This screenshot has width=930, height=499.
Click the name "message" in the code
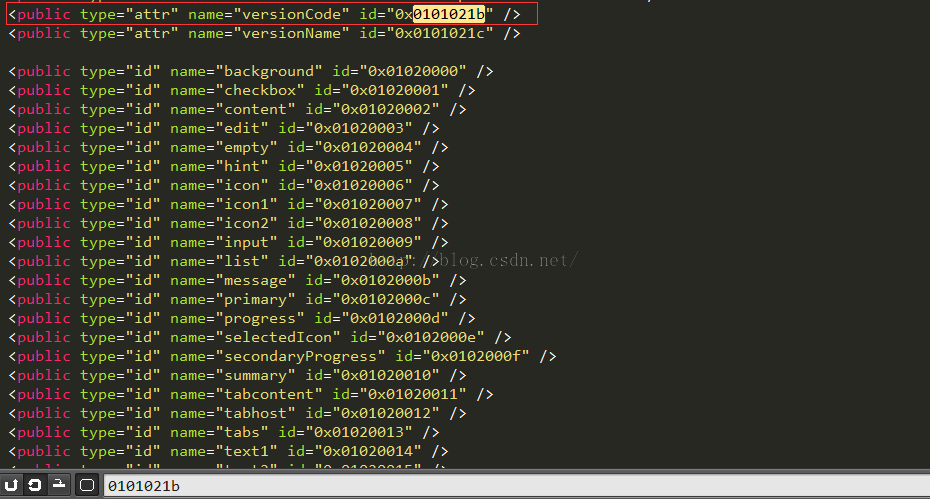[255, 280]
